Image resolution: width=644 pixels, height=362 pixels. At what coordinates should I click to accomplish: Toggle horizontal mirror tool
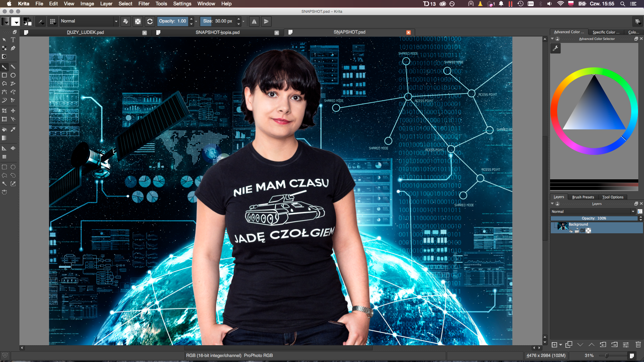tap(254, 21)
